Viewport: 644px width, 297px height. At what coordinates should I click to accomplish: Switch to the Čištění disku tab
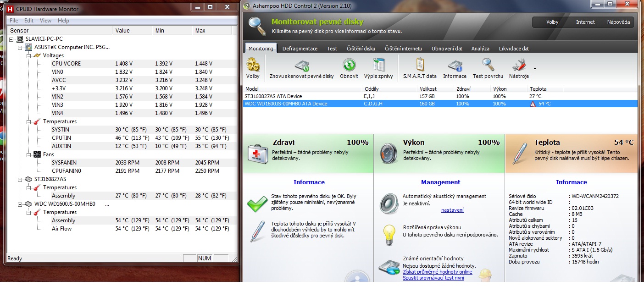[361, 49]
